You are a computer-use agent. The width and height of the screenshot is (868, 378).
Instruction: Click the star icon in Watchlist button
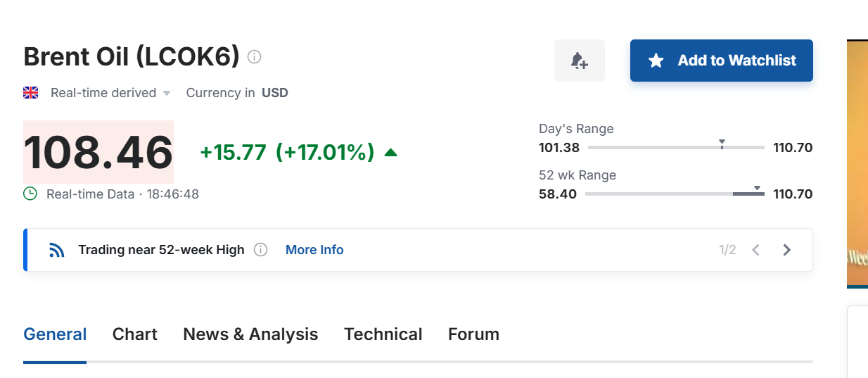[656, 61]
